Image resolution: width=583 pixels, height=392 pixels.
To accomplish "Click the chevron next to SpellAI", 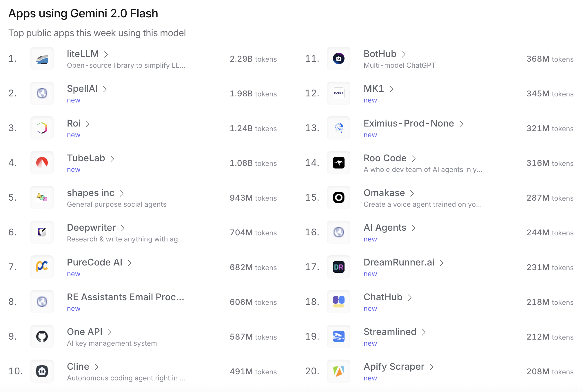I will coord(105,89).
